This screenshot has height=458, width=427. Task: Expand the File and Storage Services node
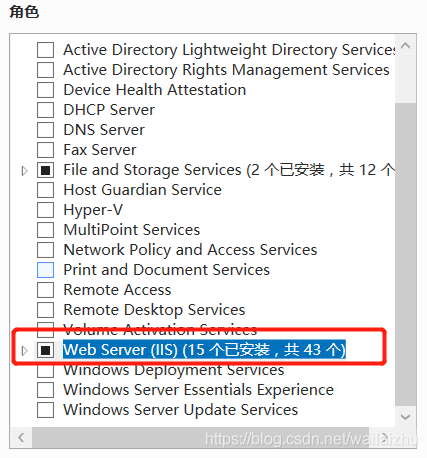point(24,171)
